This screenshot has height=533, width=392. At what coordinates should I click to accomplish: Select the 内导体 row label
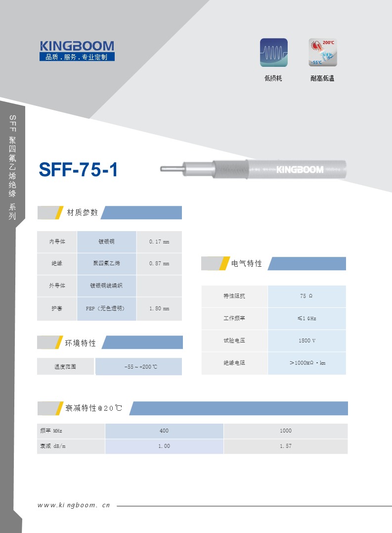[57, 242]
